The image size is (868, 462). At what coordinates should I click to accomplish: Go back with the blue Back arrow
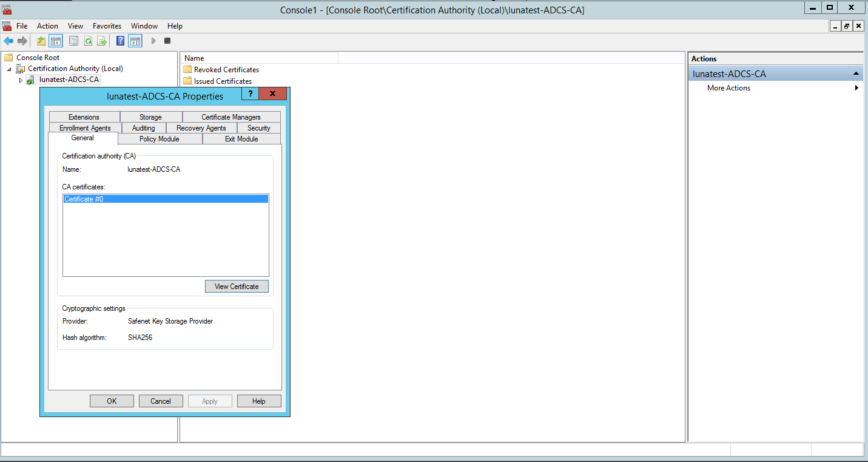click(x=8, y=41)
